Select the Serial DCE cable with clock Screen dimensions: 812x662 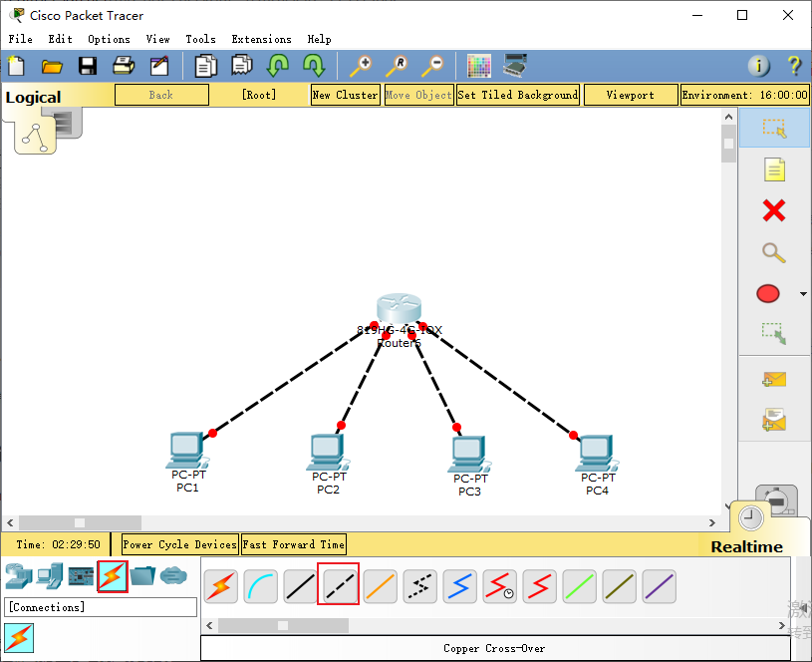pyautogui.click(x=499, y=586)
